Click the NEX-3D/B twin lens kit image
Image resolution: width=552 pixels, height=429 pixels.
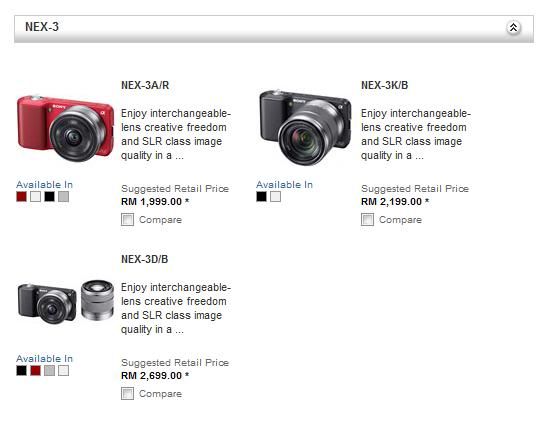coord(66,302)
